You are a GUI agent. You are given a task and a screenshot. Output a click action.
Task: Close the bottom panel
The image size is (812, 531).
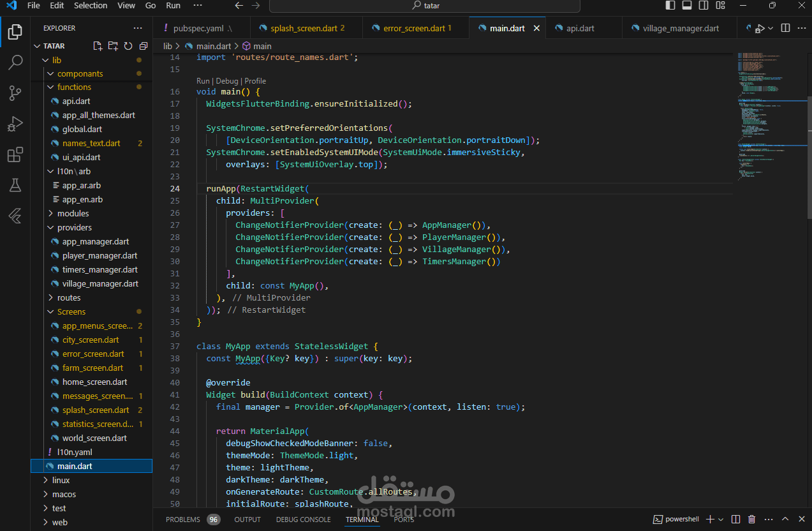click(801, 520)
